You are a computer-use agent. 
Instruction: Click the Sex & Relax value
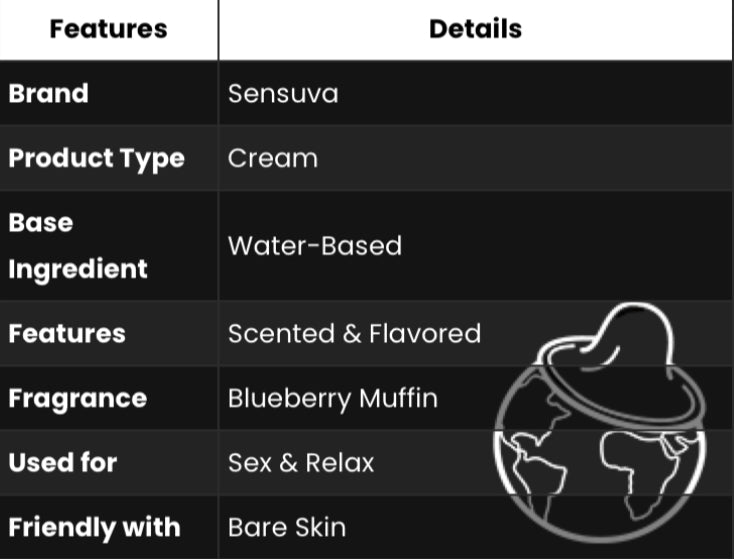[x=301, y=463]
